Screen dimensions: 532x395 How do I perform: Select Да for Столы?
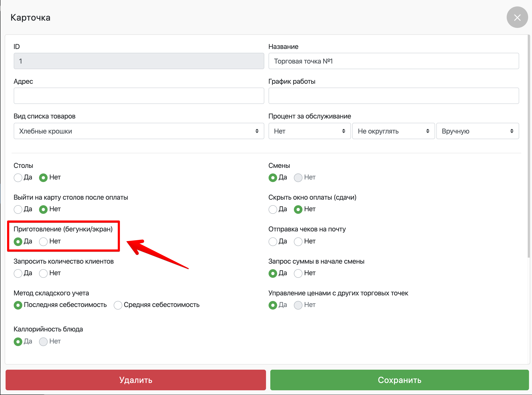[x=18, y=178]
